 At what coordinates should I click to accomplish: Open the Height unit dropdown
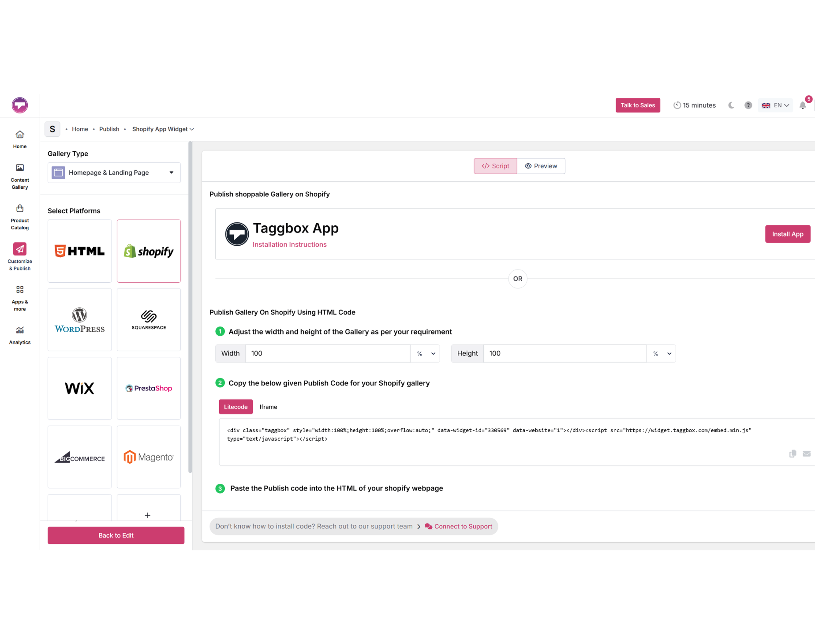point(661,353)
